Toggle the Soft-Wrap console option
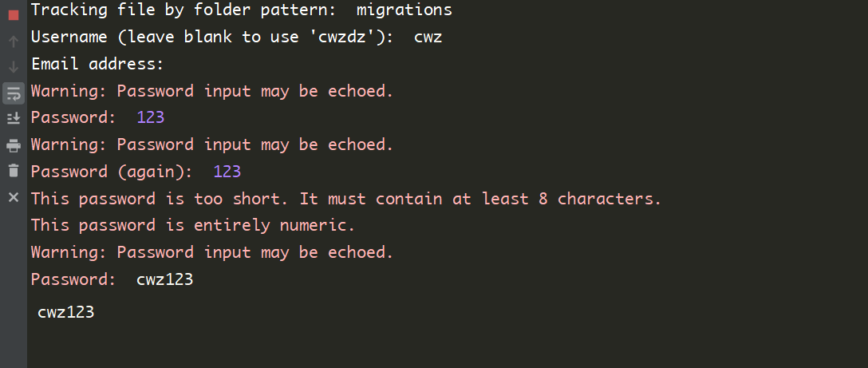Viewport: 868px width, 368px height. (14, 93)
